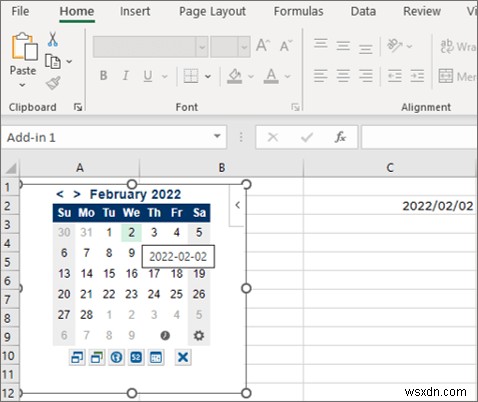Toggle Bold formatting

point(104,76)
